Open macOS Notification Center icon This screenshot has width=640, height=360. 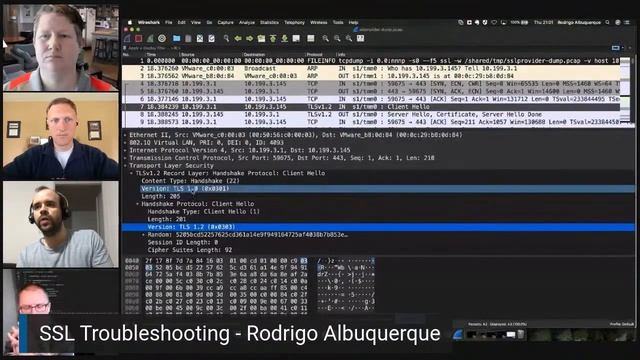coord(627,22)
